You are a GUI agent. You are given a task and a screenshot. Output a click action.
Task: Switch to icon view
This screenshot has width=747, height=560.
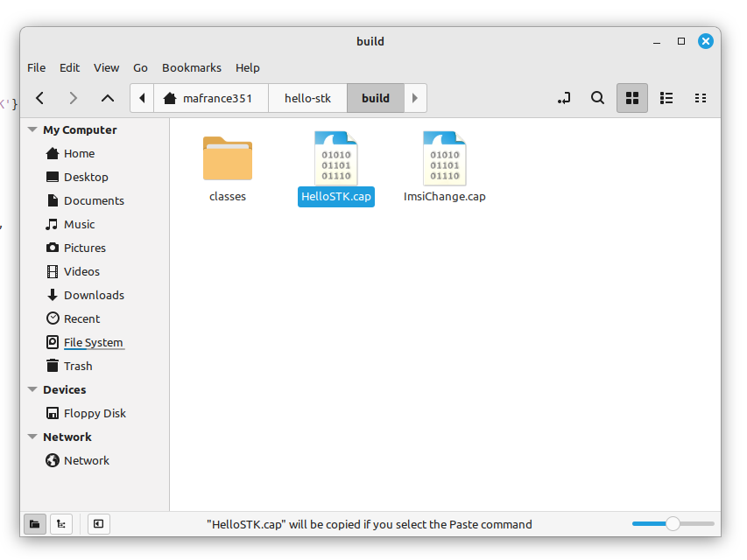631,98
